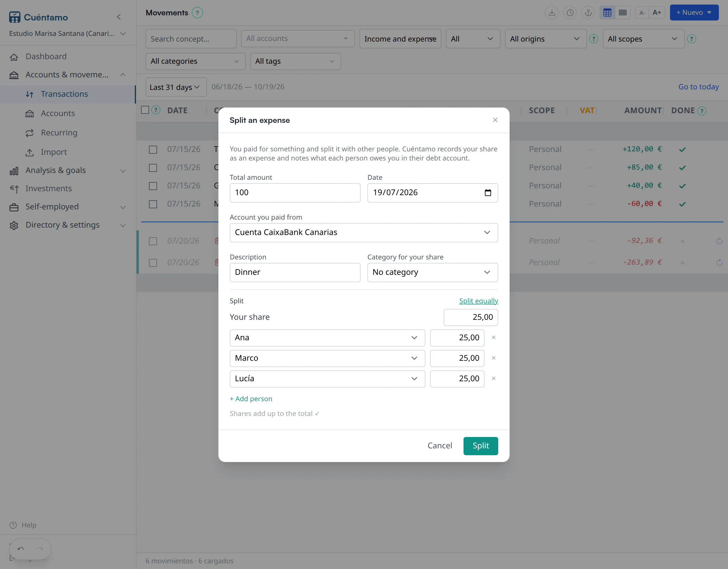
Task: Open the Movements help icon
Action: (x=197, y=13)
